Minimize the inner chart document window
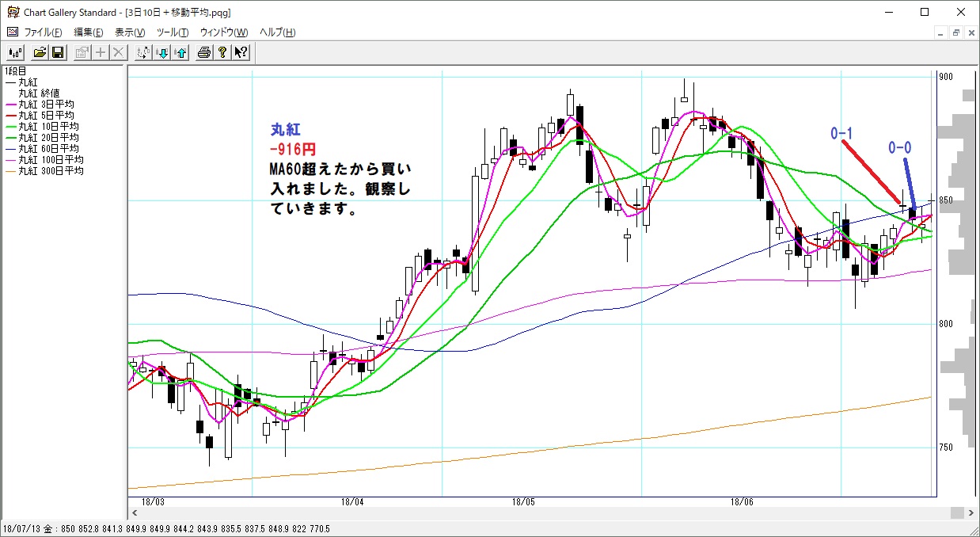 coord(940,32)
